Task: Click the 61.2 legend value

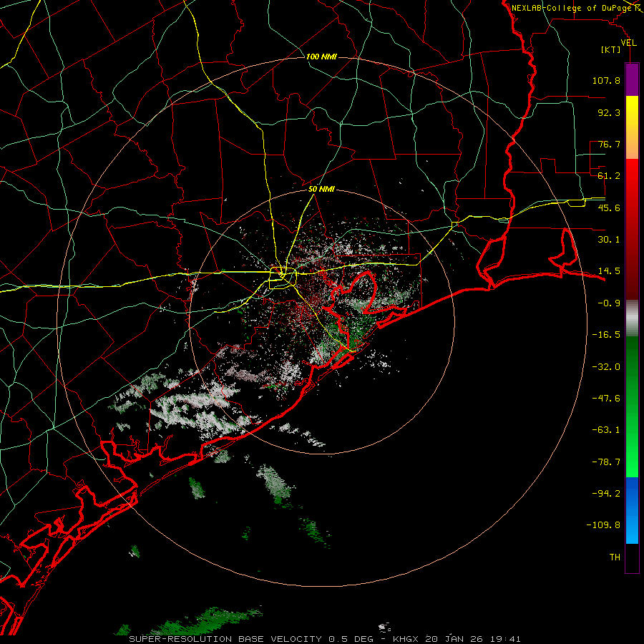Action: point(609,176)
